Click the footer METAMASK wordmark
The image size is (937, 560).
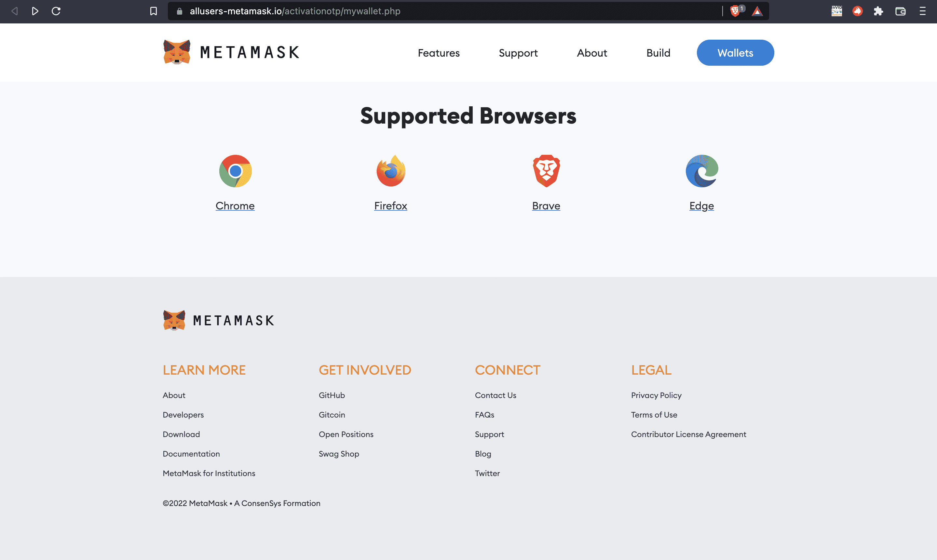pos(234,320)
